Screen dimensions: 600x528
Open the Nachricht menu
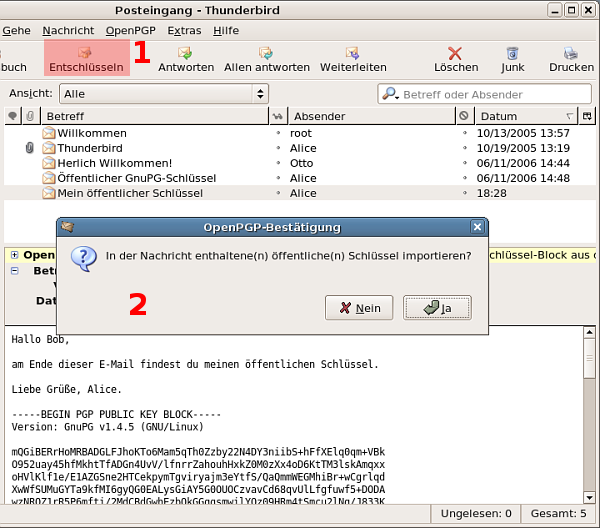[68, 30]
